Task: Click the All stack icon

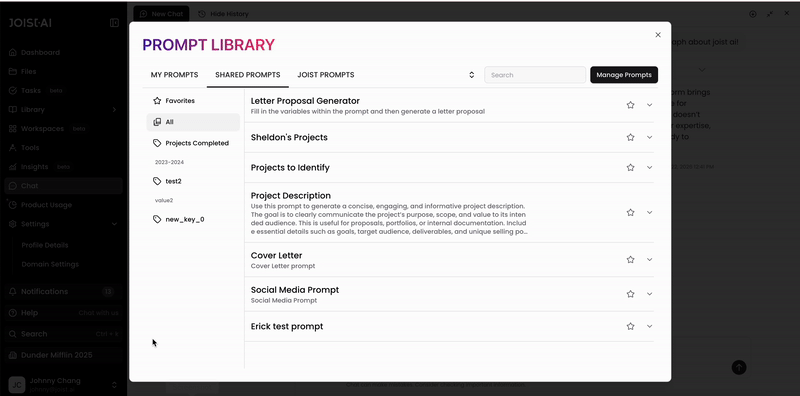Action: 157,122
